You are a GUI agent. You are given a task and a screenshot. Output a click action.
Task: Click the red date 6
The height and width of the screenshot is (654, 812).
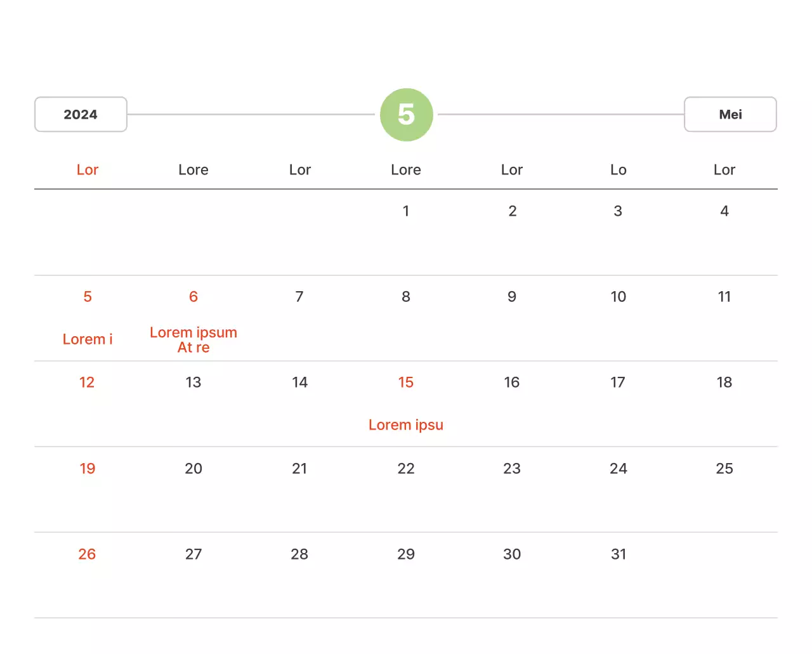point(193,297)
